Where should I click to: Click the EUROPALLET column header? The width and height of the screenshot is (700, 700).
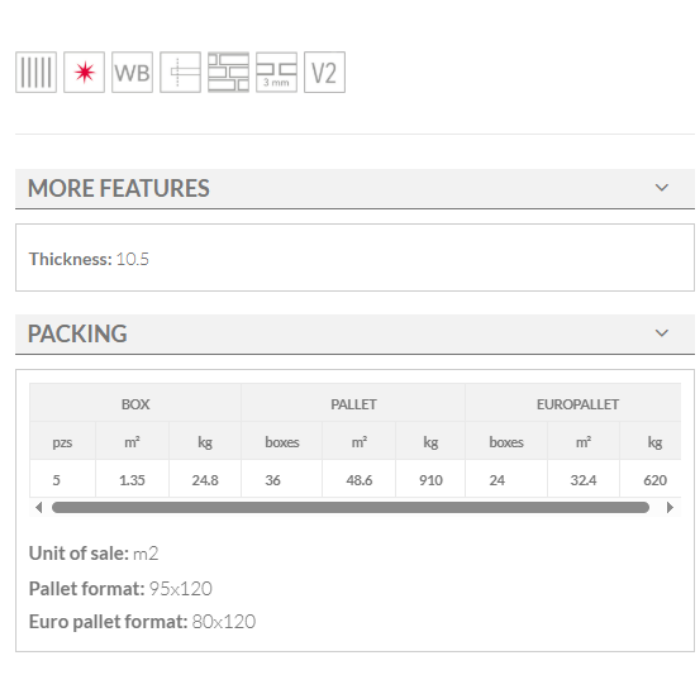pyautogui.click(x=577, y=404)
